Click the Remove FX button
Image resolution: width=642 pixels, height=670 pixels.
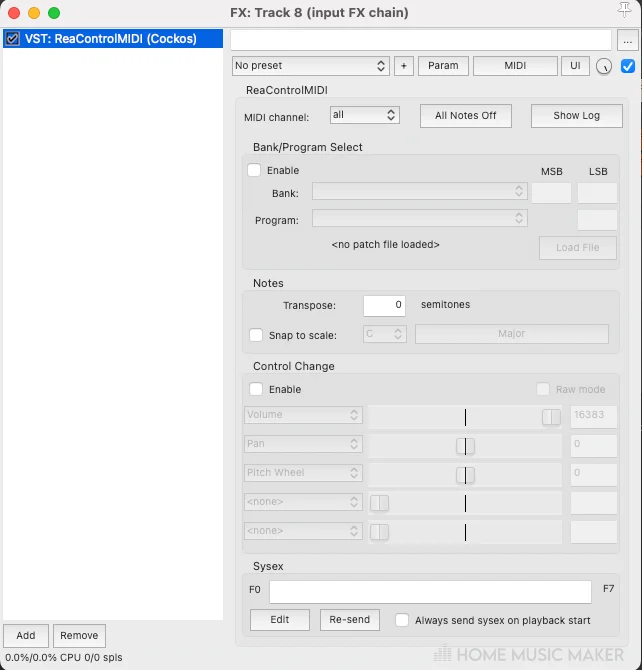click(x=79, y=636)
